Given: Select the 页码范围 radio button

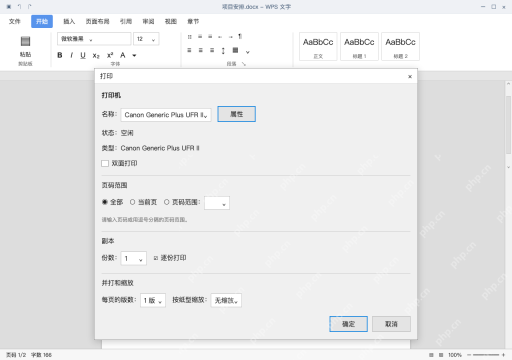Looking at the screenshot, I should [167, 202].
